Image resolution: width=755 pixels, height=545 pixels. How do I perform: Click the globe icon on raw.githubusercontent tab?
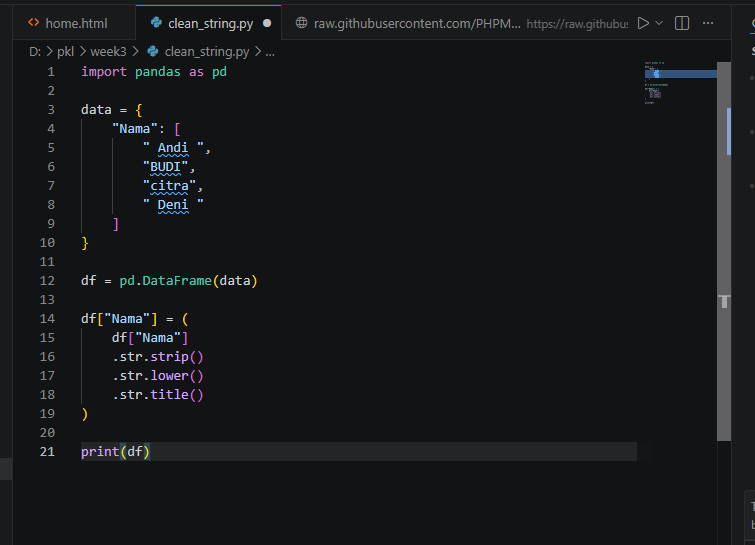click(301, 23)
